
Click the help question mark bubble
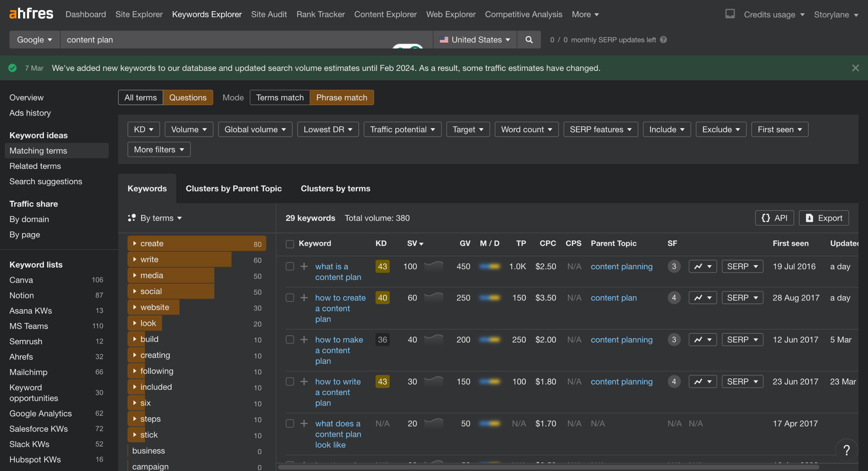[x=847, y=450]
